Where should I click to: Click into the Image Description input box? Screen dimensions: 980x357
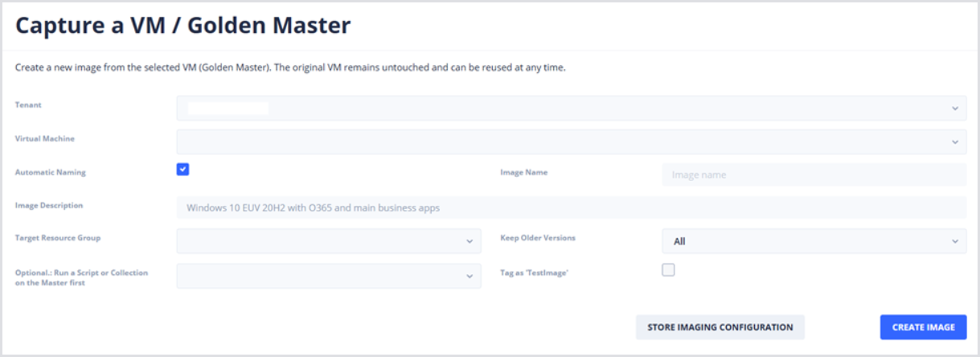pos(571,207)
